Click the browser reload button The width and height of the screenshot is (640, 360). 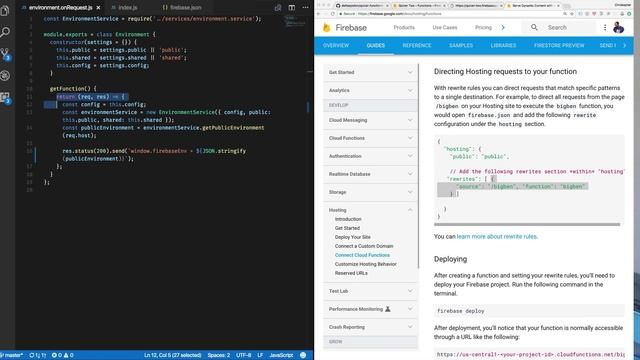tap(333, 14)
